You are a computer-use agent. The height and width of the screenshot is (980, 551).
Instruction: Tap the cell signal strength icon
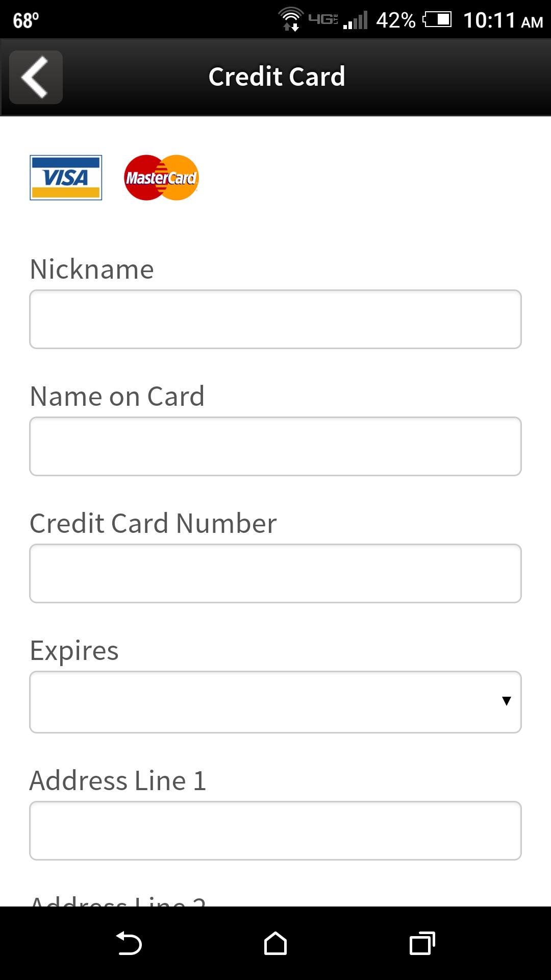click(x=356, y=21)
